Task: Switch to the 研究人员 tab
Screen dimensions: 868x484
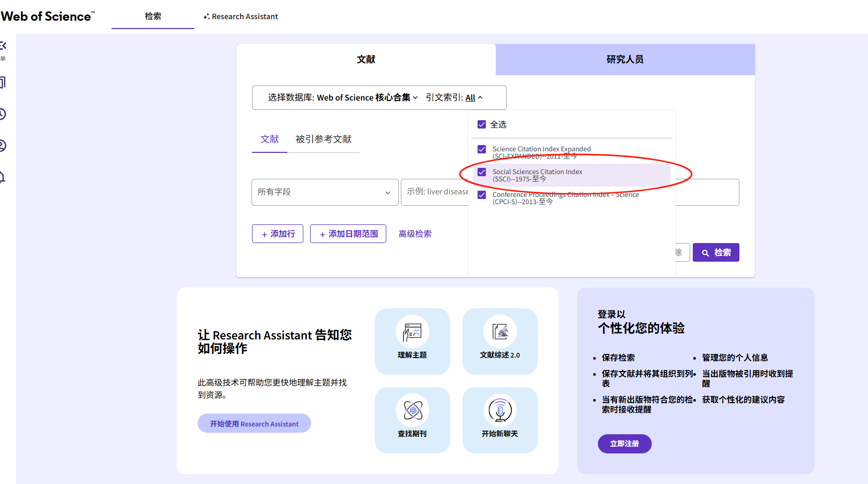Action: [625, 60]
